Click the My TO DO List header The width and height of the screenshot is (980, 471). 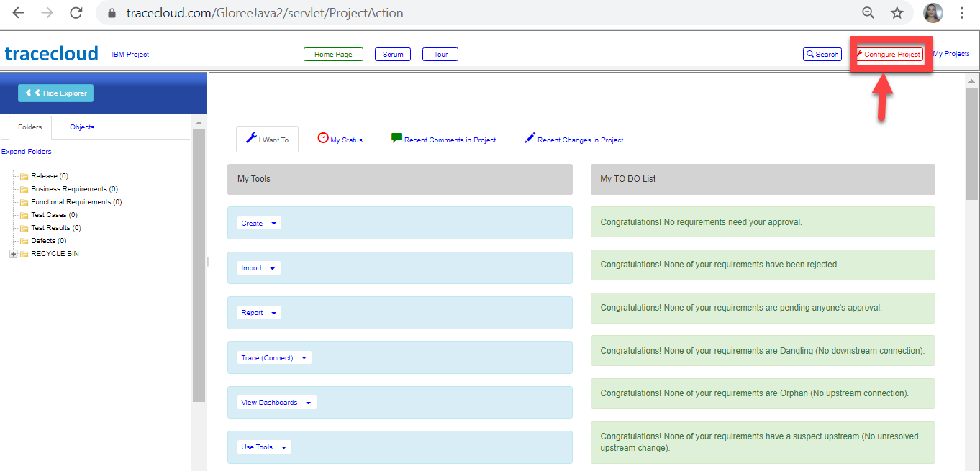coord(763,179)
